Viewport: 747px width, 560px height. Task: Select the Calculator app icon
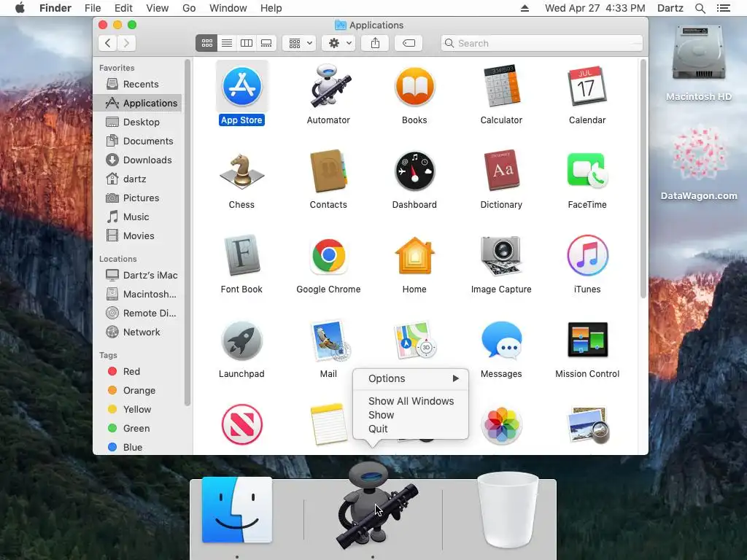(x=501, y=87)
